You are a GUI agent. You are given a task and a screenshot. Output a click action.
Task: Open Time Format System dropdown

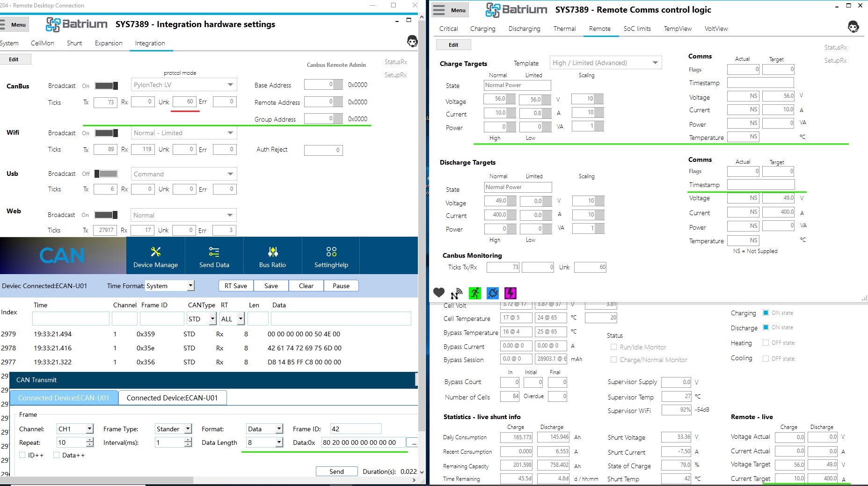coord(170,286)
